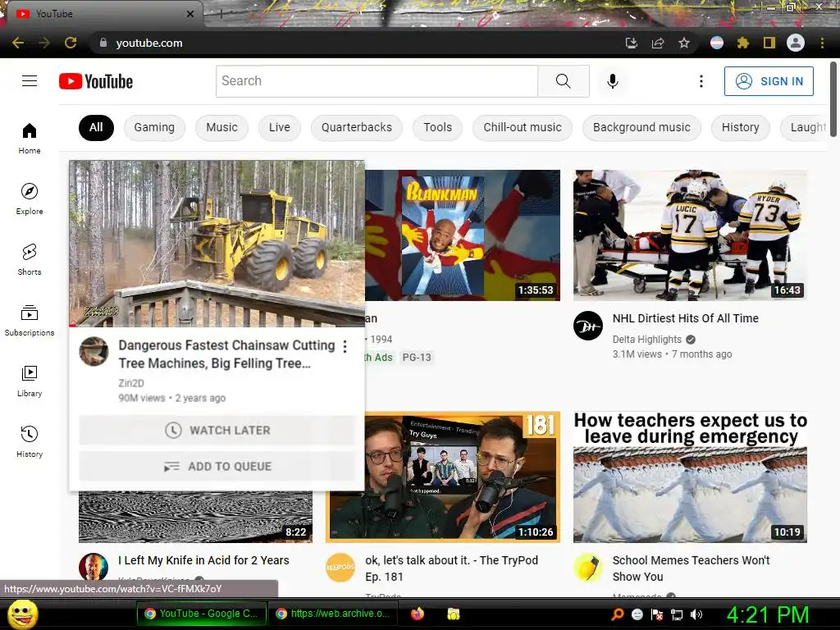This screenshot has width=840, height=630.
Task: Open Shorts in sidebar
Action: [30, 259]
